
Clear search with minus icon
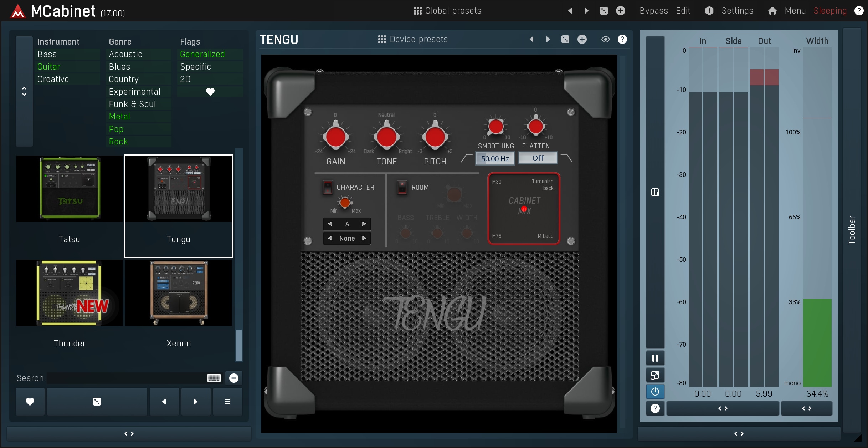tap(234, 378)
